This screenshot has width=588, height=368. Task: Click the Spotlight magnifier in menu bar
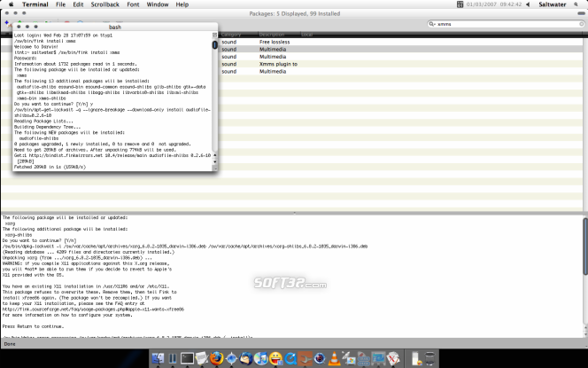(579, 4)
